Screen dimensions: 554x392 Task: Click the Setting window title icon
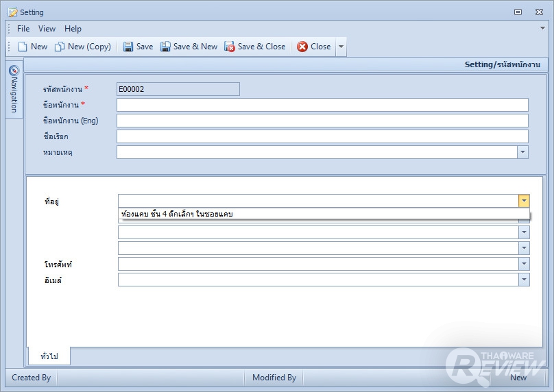(x=13, y=12)
